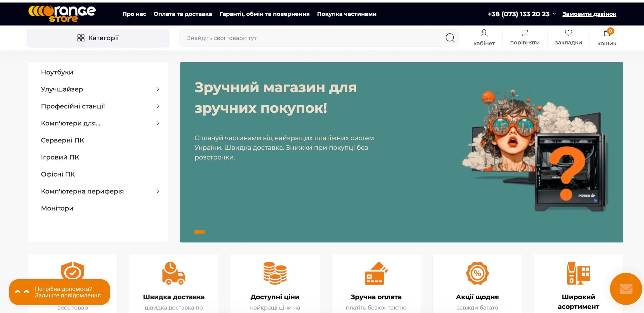Open the Категорії button
The width and height of the screenshot is (644, 313).
click(98, 38)
